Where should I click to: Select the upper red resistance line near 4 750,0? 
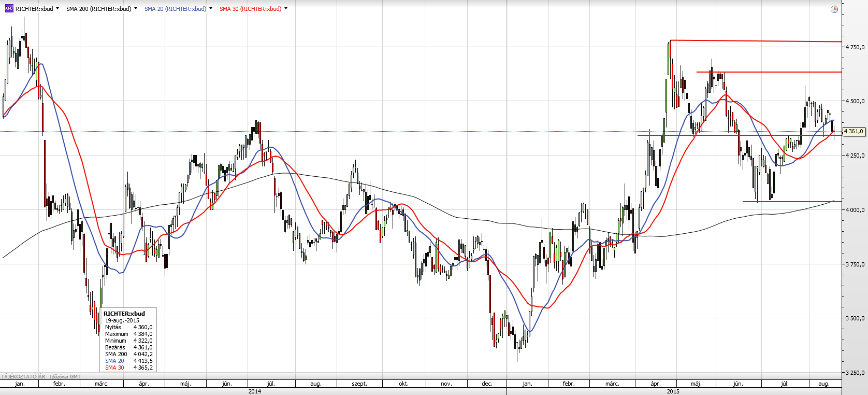[x=756, y=41]
